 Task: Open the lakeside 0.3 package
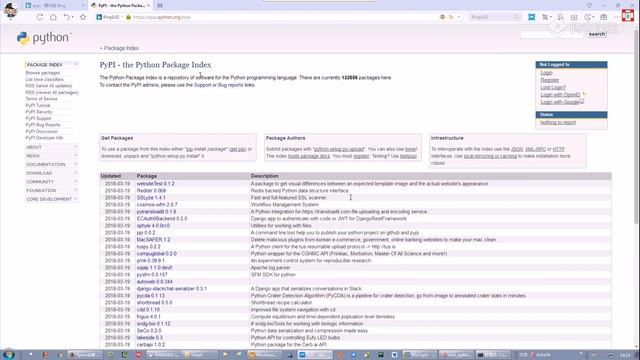click(x=149, y=338)
